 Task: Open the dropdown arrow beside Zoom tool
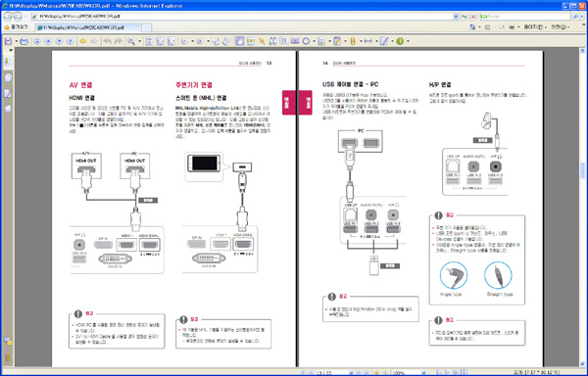click(x=139, y=41)
